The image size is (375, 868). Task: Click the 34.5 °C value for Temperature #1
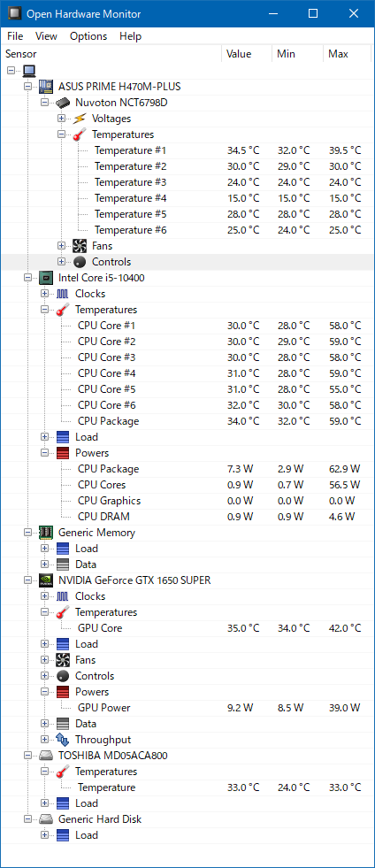(243, 150)
